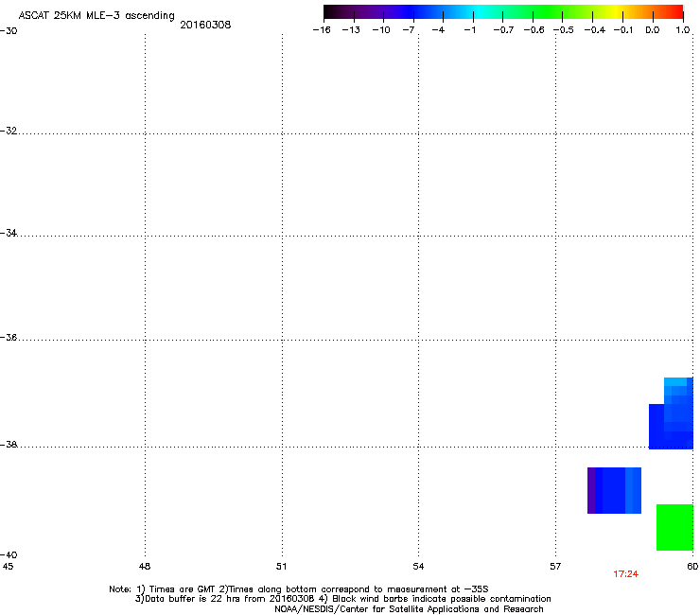Image resolution: width=700 pixels, height=615 pixels.
Task: Click the -7 color bar label
Action: coord(409,30)
